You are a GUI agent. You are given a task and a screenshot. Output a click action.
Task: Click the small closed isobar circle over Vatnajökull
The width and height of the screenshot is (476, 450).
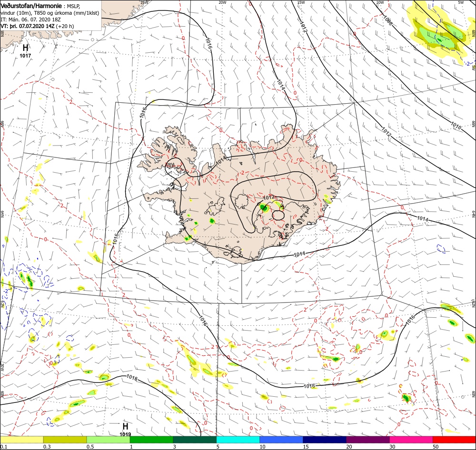tap(278, 215)
